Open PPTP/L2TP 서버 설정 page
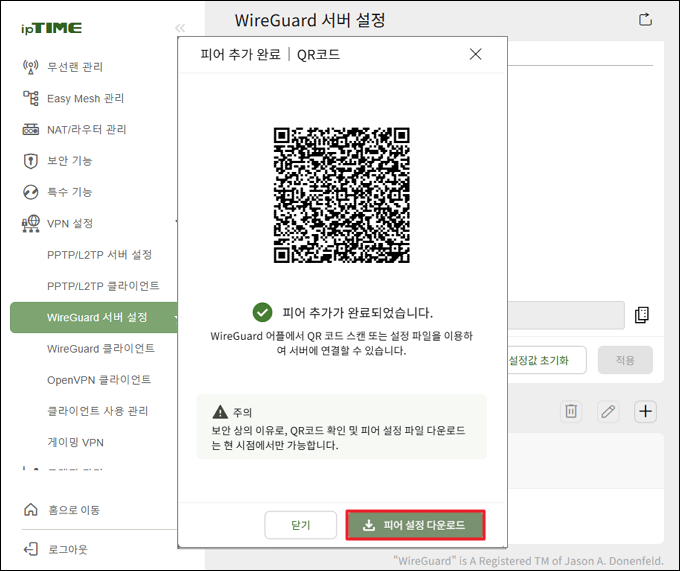 [99, 254]
